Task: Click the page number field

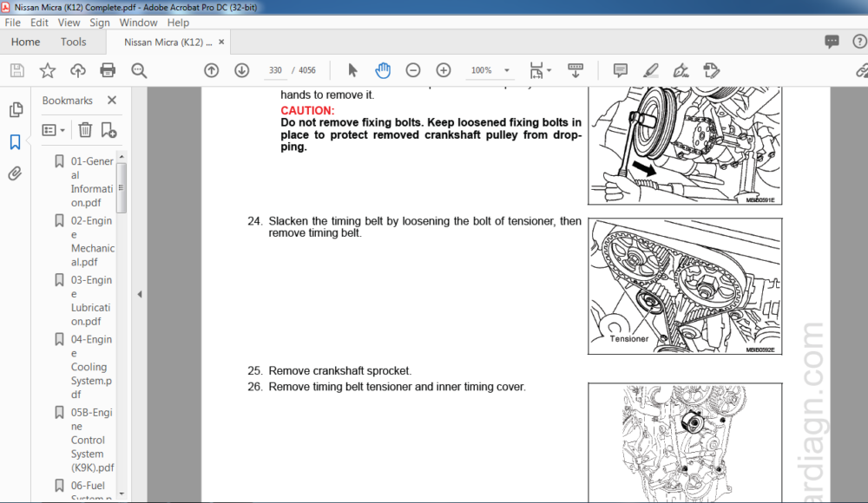Action: pyautogui.click(x=275, y=70)
